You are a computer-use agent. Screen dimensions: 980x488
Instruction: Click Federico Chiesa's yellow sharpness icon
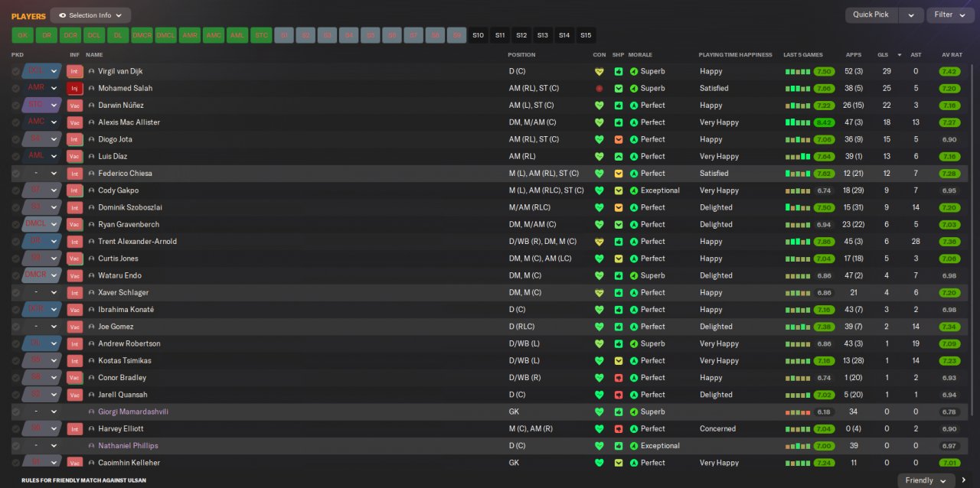point(619,174)
